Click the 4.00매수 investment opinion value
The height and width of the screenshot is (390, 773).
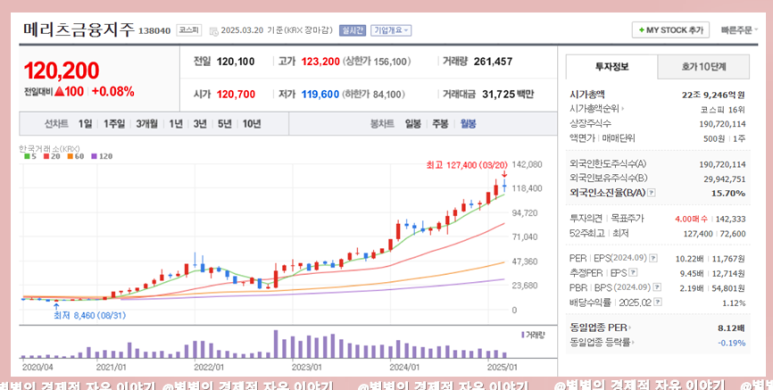691,218
